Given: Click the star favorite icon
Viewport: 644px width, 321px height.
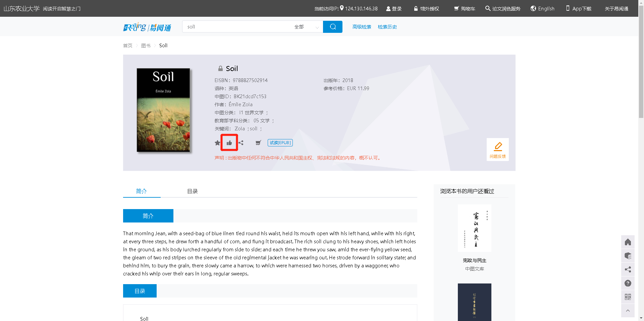Looking at the screenshot, I should click(x=217, y=143).
